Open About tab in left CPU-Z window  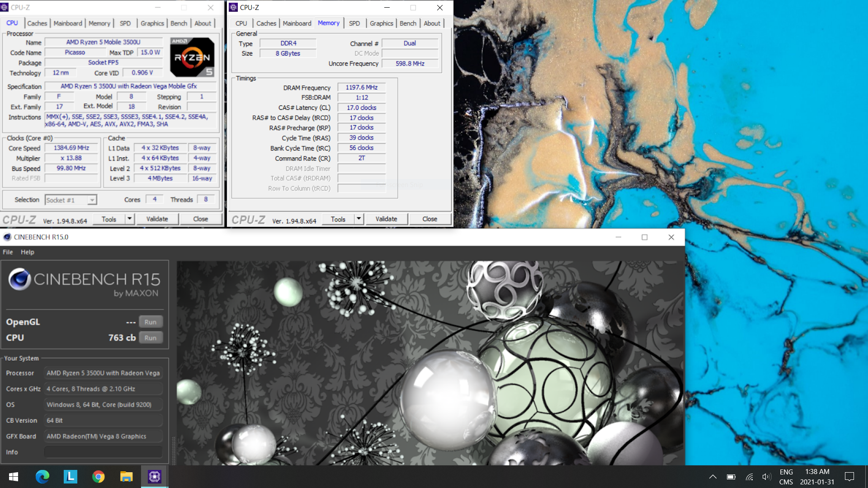click(203, 23)
